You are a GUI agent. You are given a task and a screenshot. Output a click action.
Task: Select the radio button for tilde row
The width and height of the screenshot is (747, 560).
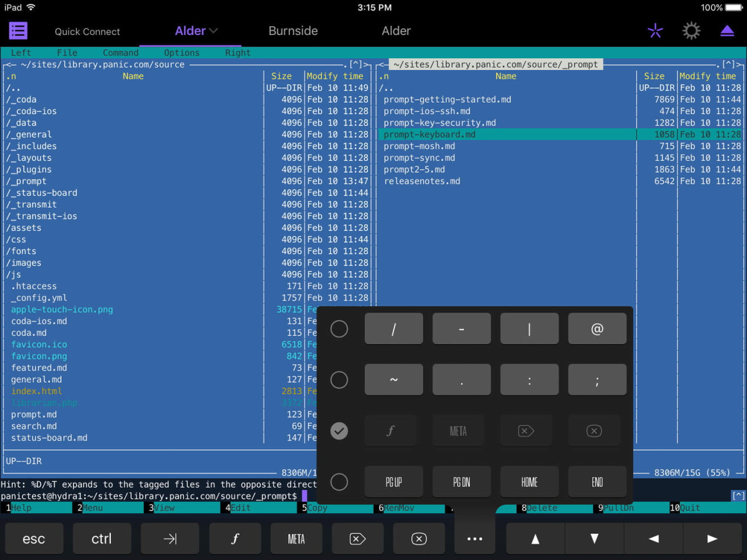(x=339, y=380)
